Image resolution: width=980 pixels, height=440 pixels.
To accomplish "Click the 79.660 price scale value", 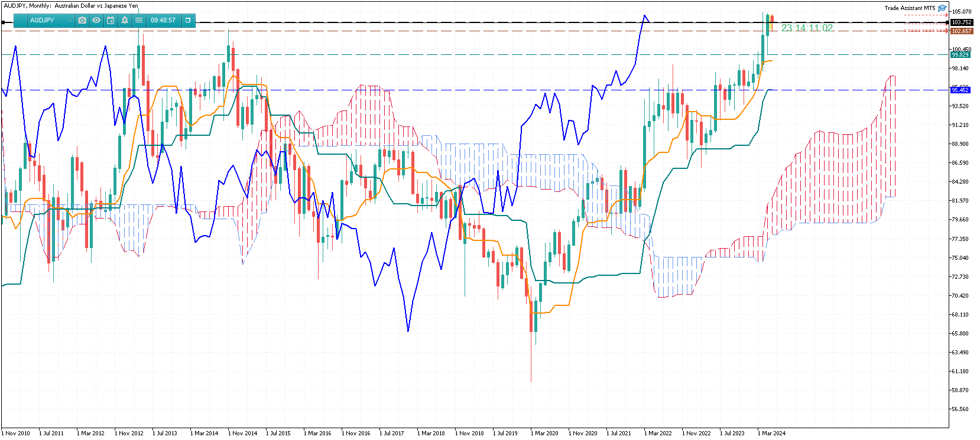I will click(960, 219).
